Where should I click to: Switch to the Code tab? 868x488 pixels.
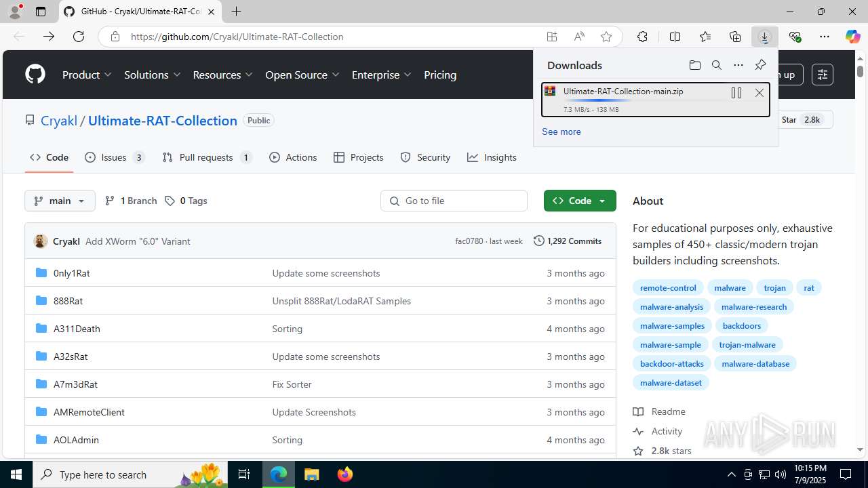[49, 157]
